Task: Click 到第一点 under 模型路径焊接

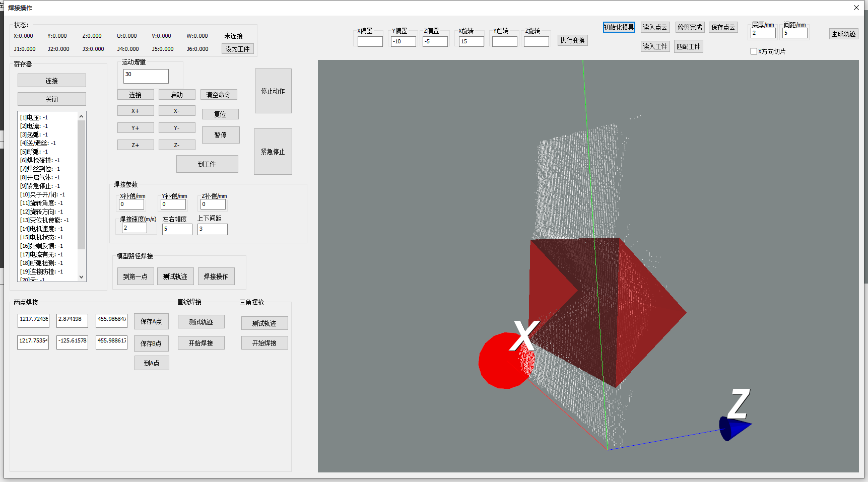Action: click(136, 277)
